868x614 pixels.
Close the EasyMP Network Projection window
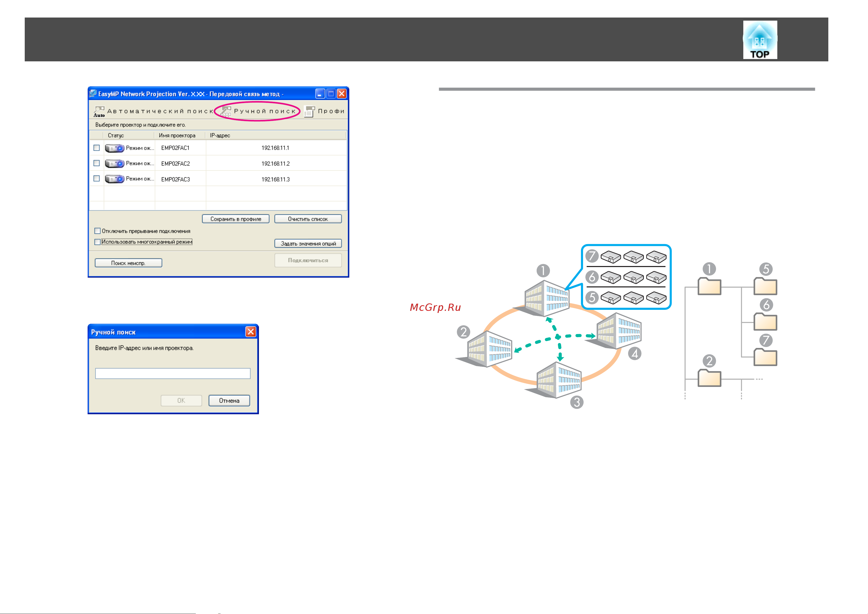point(342,94)
